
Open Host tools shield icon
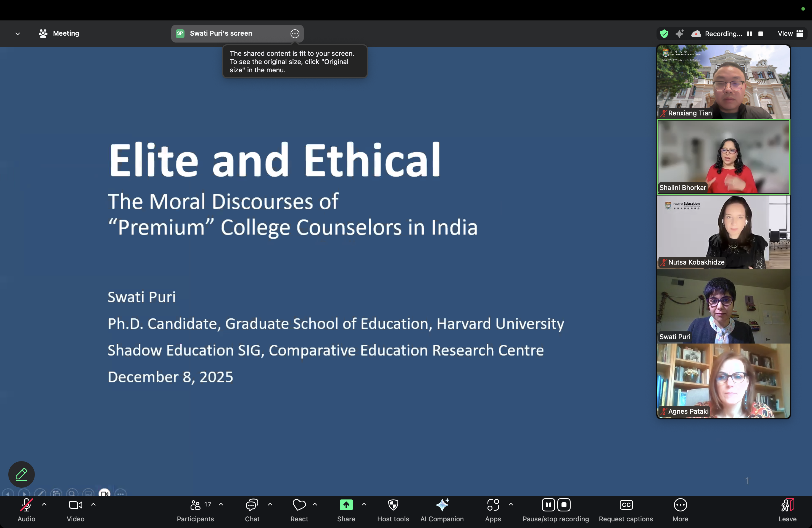click(393, 505)
